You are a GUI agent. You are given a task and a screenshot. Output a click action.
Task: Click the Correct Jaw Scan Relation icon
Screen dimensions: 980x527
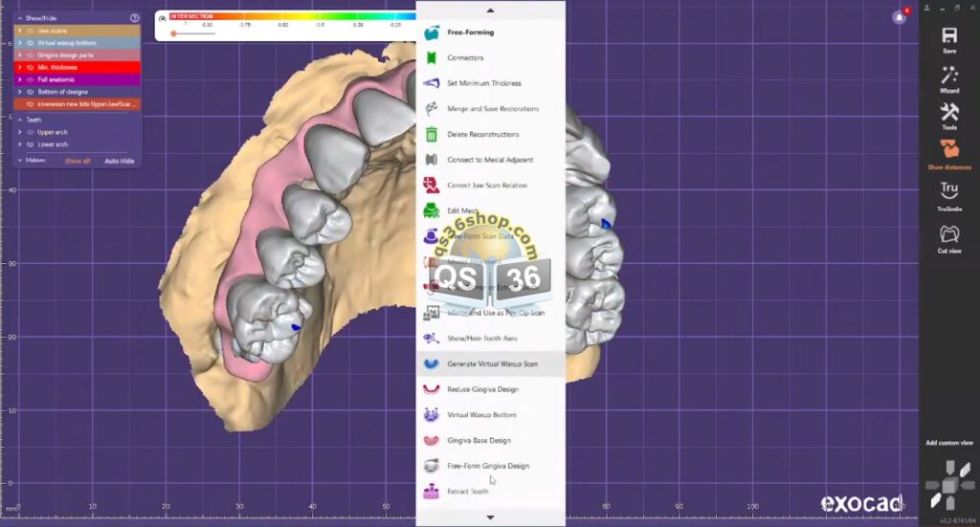432,186
